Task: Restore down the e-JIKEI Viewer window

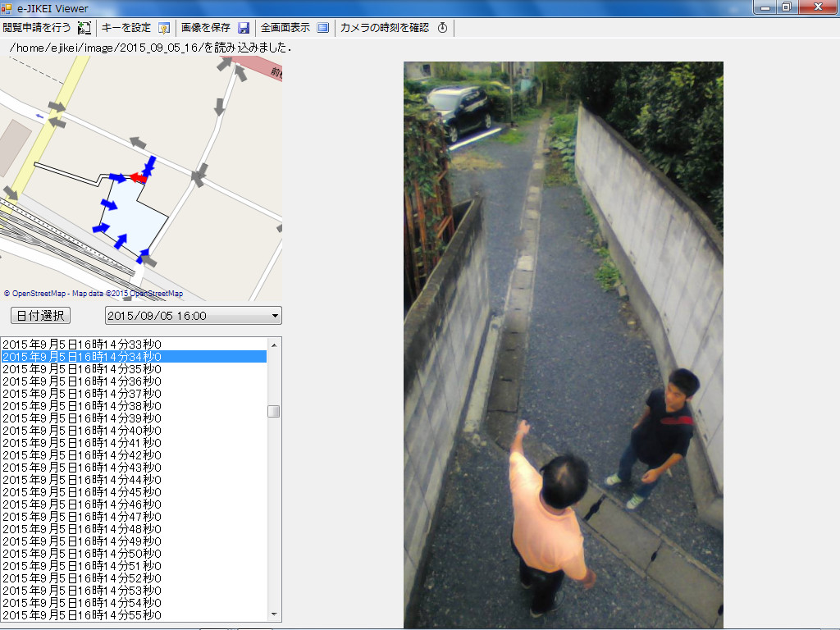Action: tap(787, 7)
